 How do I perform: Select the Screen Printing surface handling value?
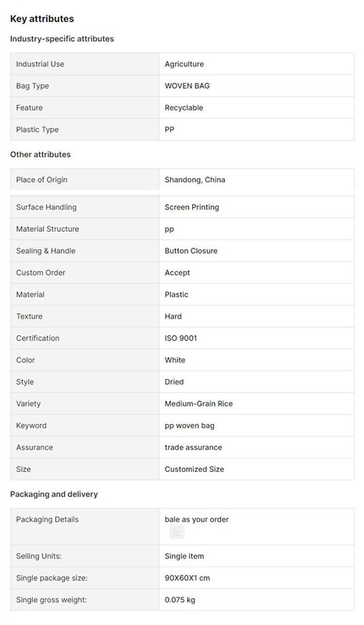(x=192, y=207)
